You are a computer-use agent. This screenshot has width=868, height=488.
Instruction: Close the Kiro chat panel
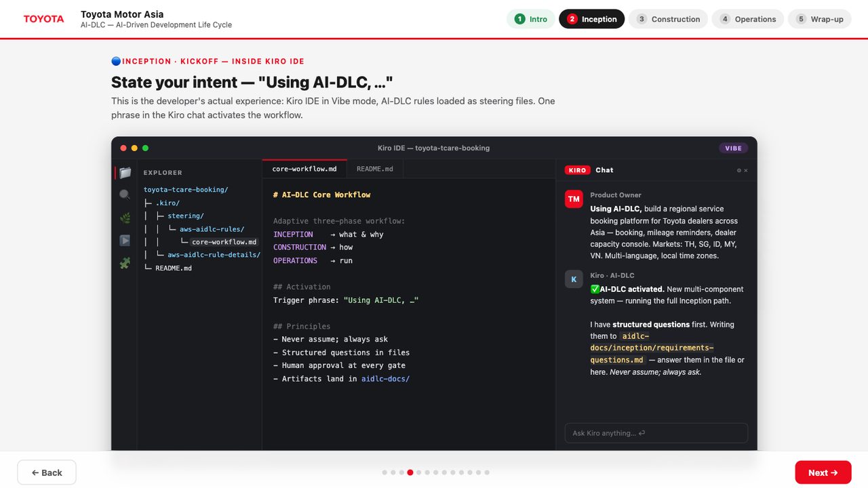click(x=746, y=170)
